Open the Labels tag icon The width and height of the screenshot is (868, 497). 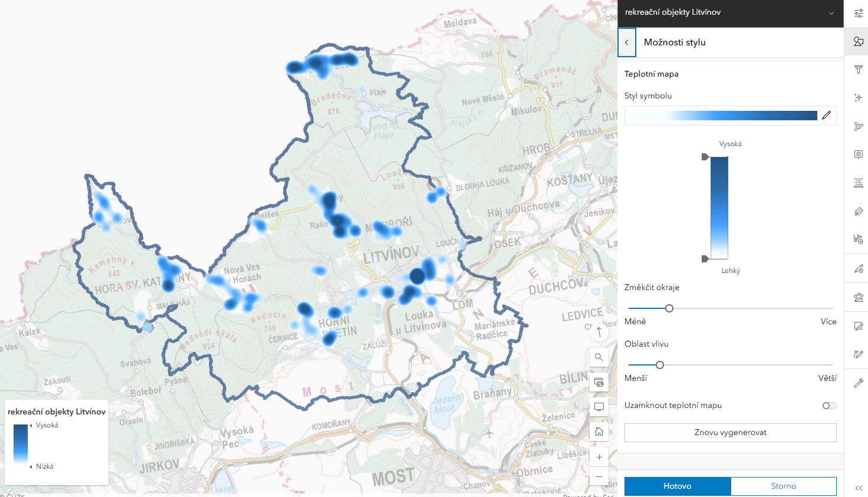click(859, 211)
